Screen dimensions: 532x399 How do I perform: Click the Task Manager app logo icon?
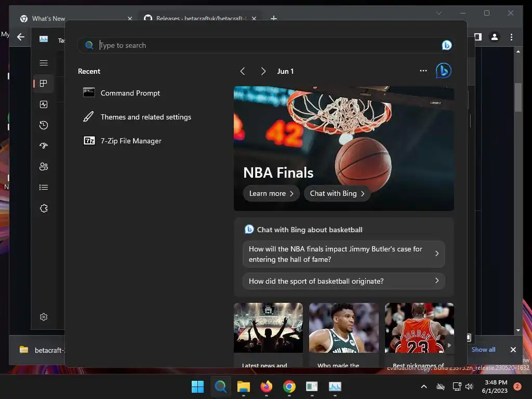click(x=44, y=38)
